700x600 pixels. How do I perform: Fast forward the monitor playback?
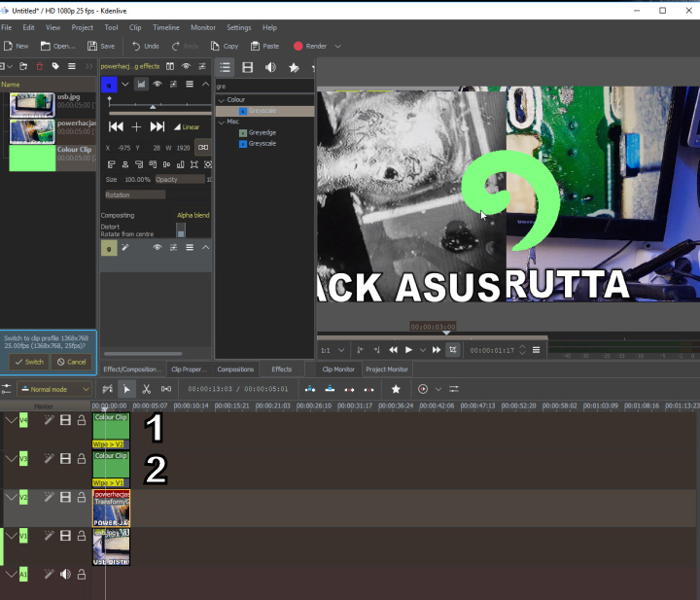click(x=437, y=350)
